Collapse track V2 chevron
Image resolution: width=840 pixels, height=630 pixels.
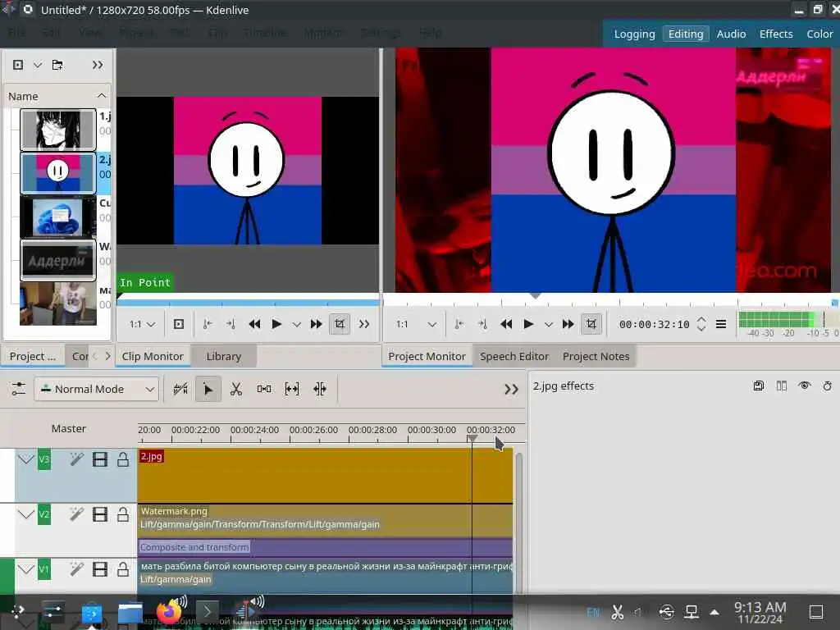point(25,515)
